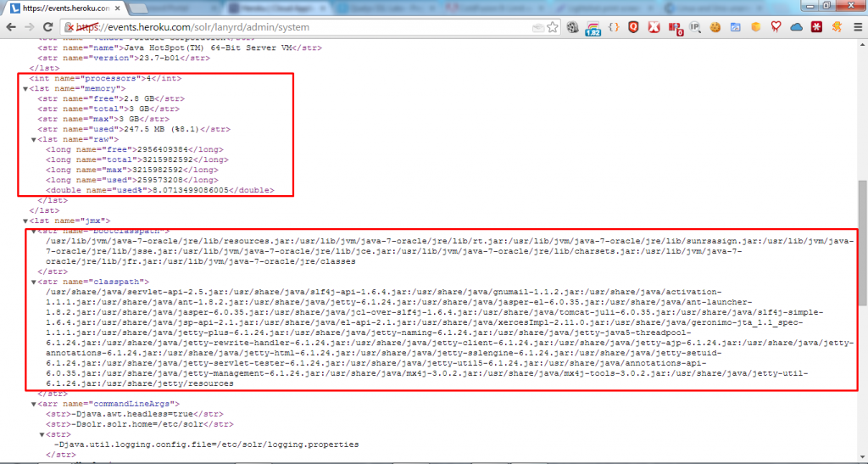Open the Chrome hamburger menu
Viewport: 868px width, 464px height.
click(858, 27)
